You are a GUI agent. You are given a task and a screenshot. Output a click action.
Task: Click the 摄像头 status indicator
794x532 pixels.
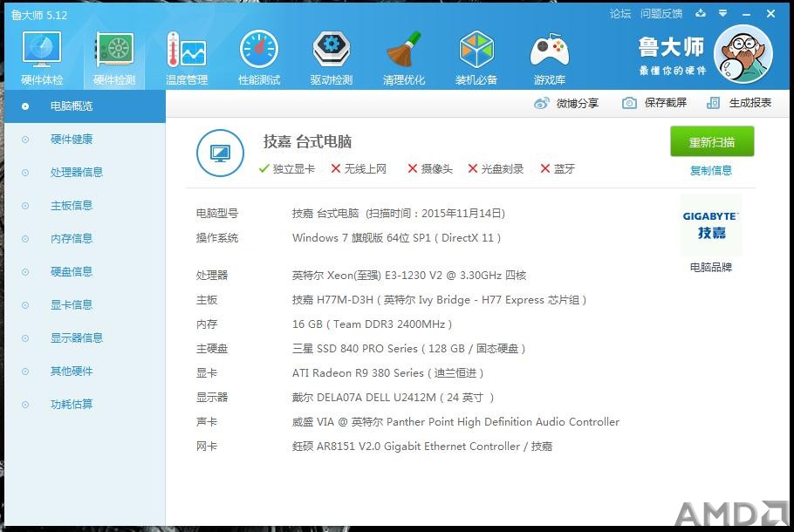coord(430,169)
